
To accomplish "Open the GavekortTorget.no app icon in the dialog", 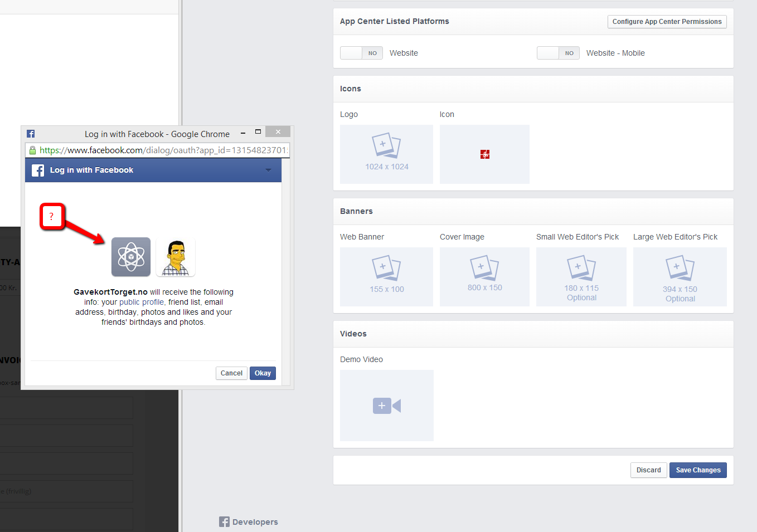I will [130, 257].
